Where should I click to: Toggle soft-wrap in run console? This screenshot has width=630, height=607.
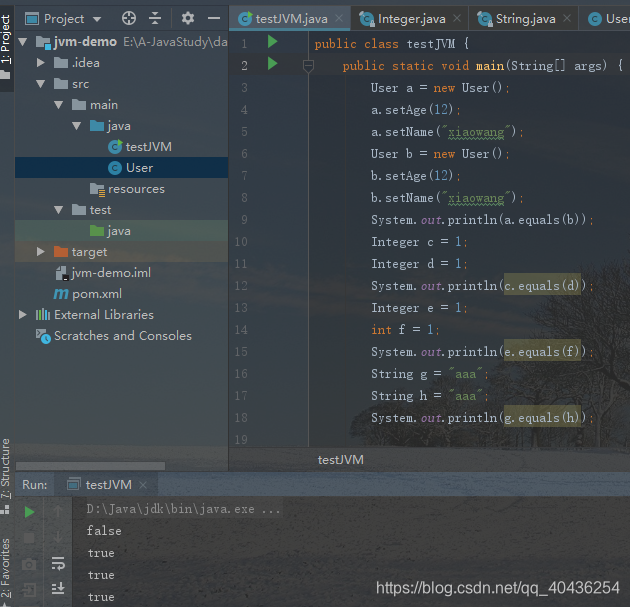point(58,564)
